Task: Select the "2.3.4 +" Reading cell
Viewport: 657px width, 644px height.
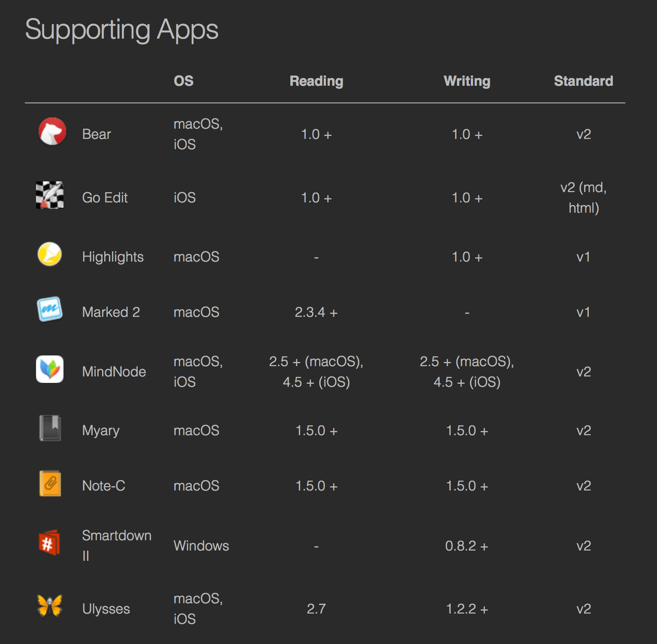Action: (316, 313)
